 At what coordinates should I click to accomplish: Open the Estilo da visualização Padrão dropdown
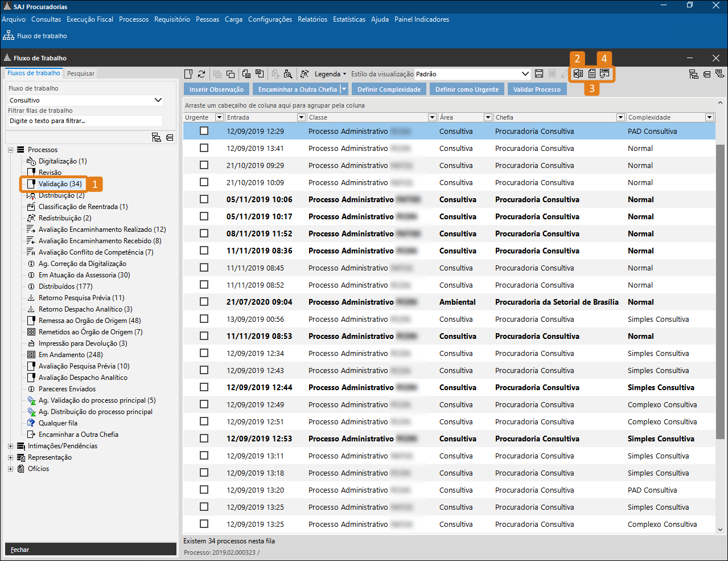click(x=525, y=74)
